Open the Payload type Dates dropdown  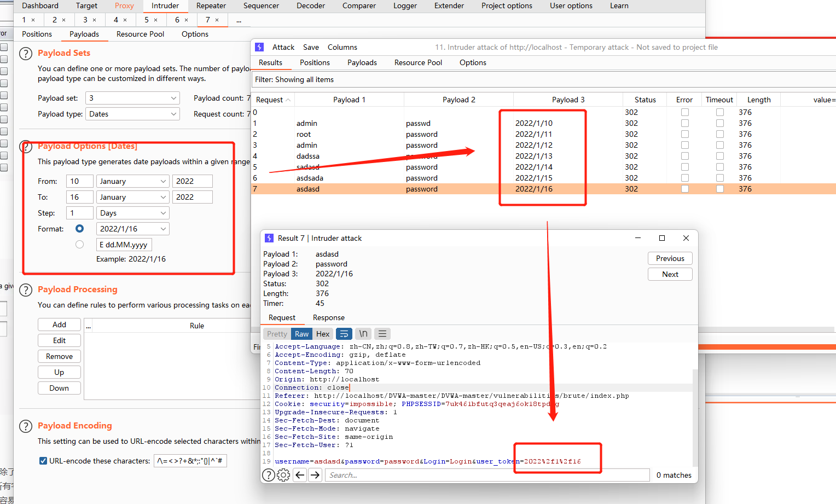pos(133,114)
